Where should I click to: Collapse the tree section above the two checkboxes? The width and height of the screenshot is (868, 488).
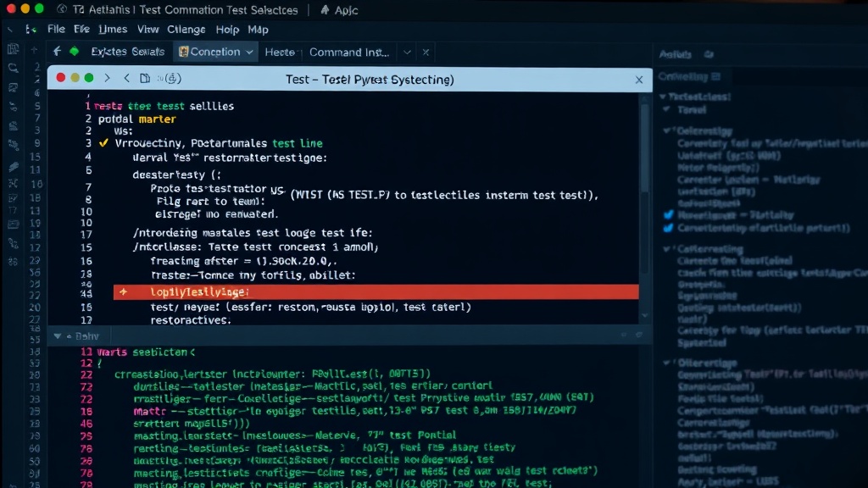(x=666, y=130)
